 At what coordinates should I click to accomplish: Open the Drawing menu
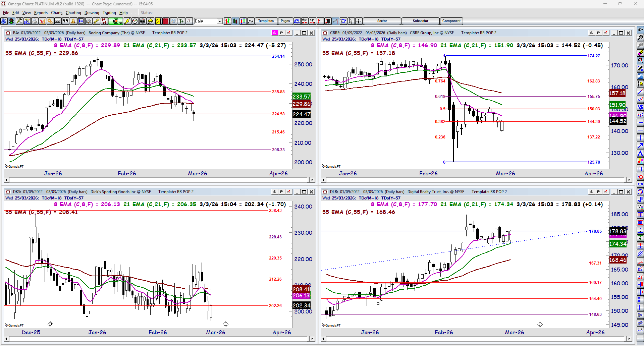point(92,13)
